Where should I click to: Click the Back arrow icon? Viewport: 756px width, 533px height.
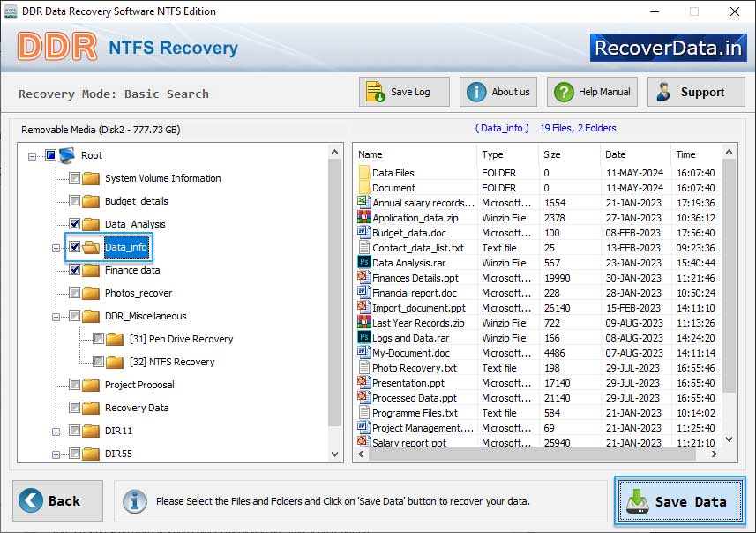pos(31,500)
